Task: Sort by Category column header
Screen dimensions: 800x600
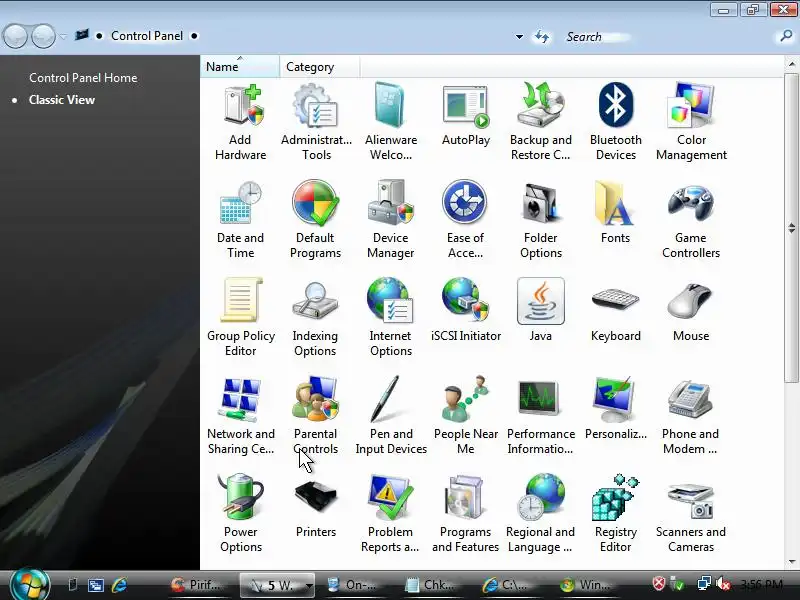Action: (x=319, y=67)
